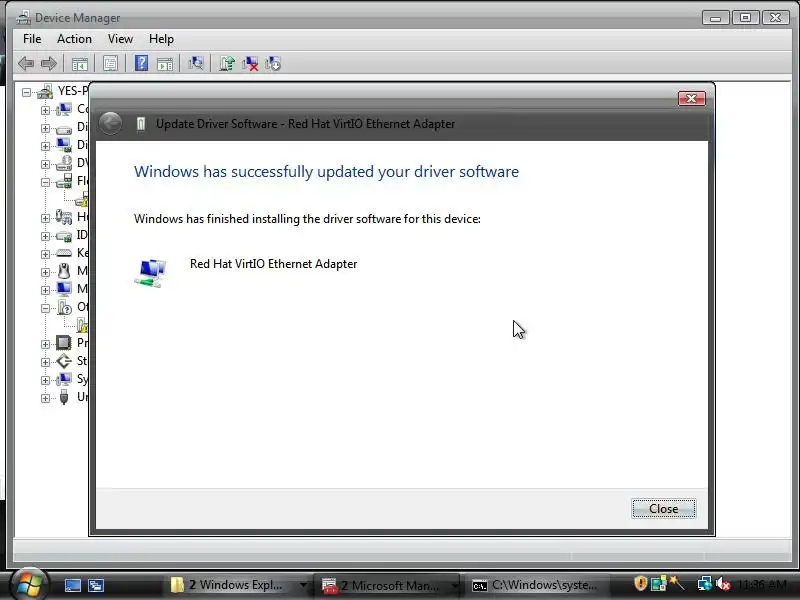
Task: Select the Disk drives category icon
Action: point(64,128)
